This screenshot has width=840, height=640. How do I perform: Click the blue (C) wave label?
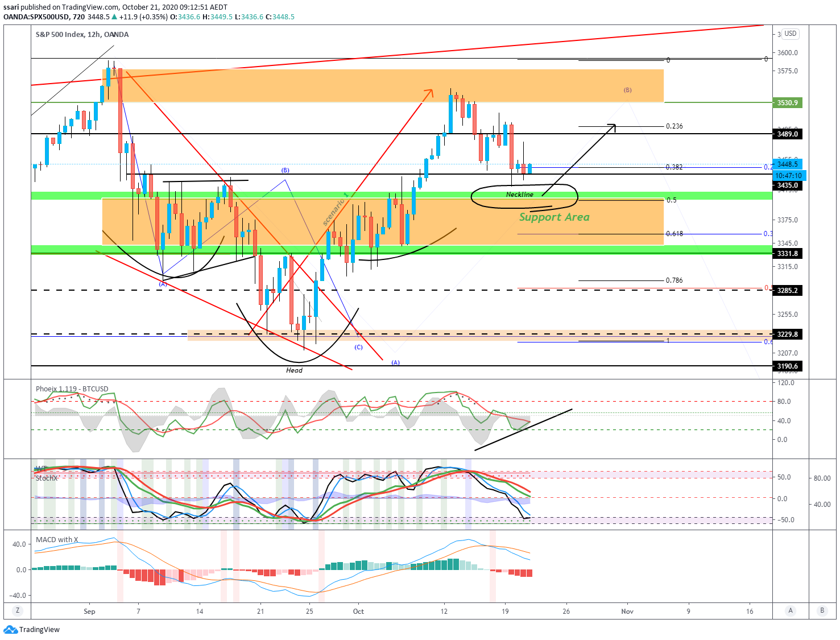click(358, 347)
